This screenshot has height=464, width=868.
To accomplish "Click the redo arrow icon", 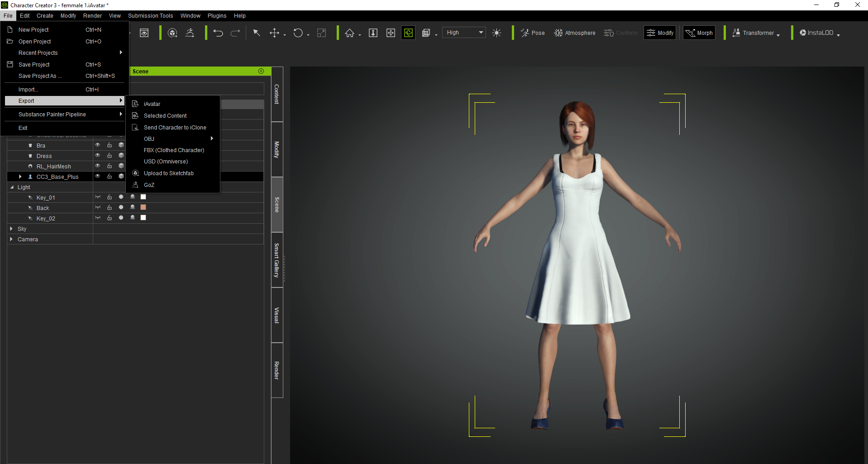I will (235, 33).
